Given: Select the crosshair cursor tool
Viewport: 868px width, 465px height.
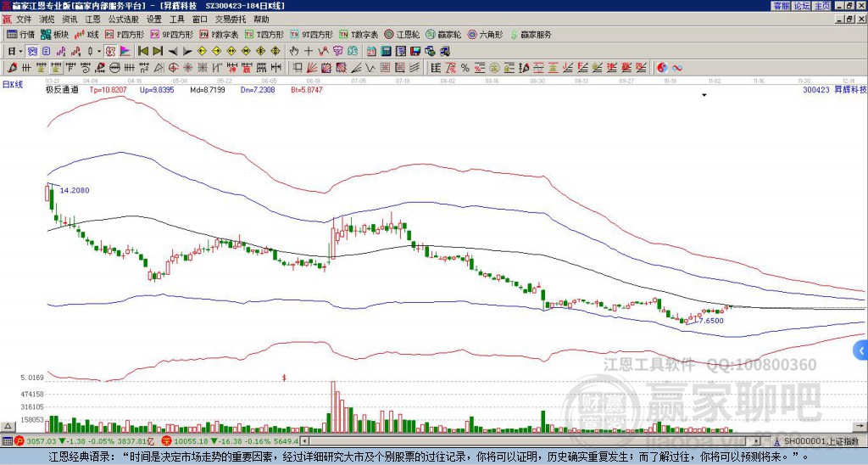Looking at the screenshot, I should click(309, 52).
